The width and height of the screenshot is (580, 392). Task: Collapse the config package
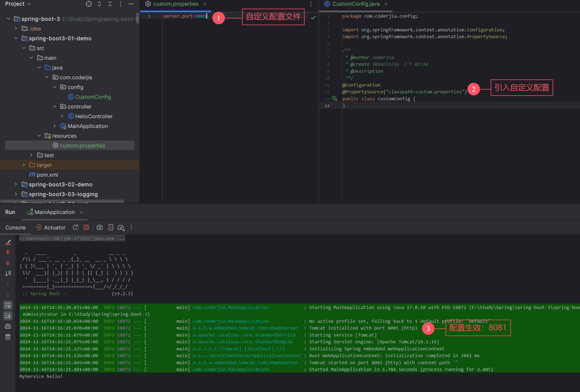(x=55, y=87)
